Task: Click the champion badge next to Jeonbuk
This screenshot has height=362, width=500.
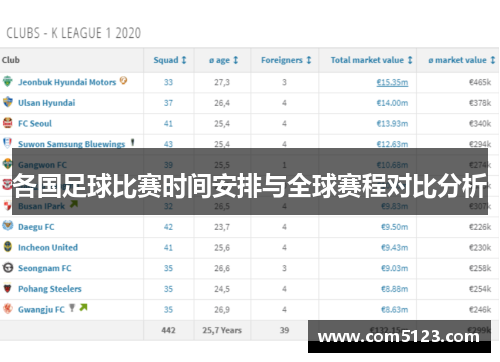Action: point(123,80)
